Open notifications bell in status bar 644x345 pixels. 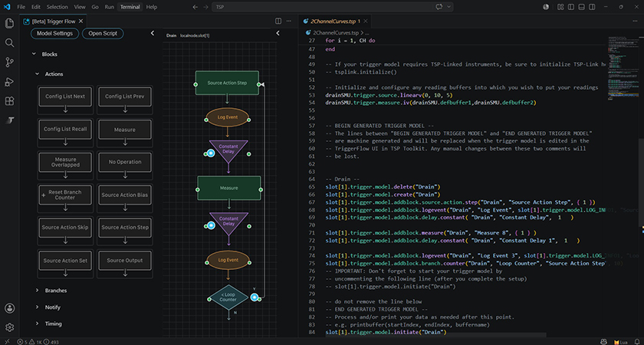point(636,342)
